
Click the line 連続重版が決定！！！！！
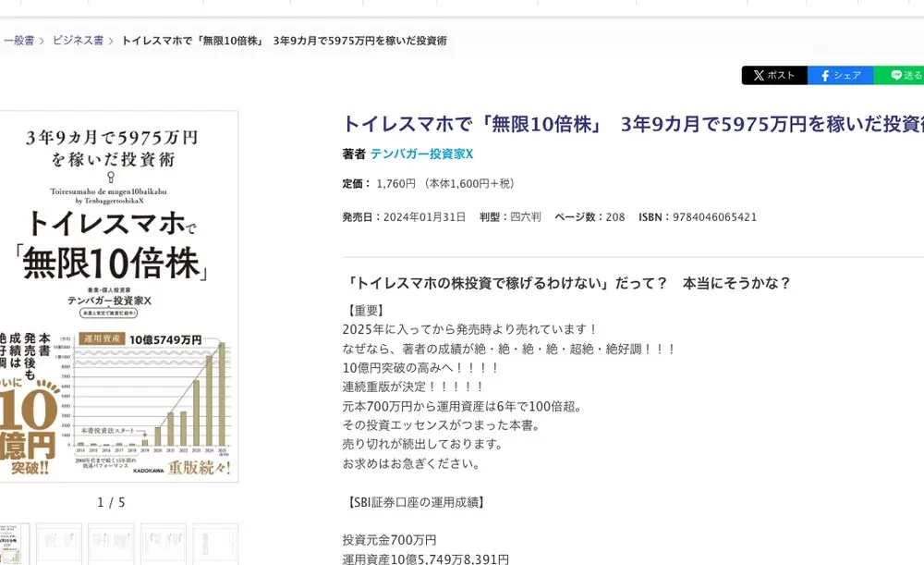[x=413, y=387]
